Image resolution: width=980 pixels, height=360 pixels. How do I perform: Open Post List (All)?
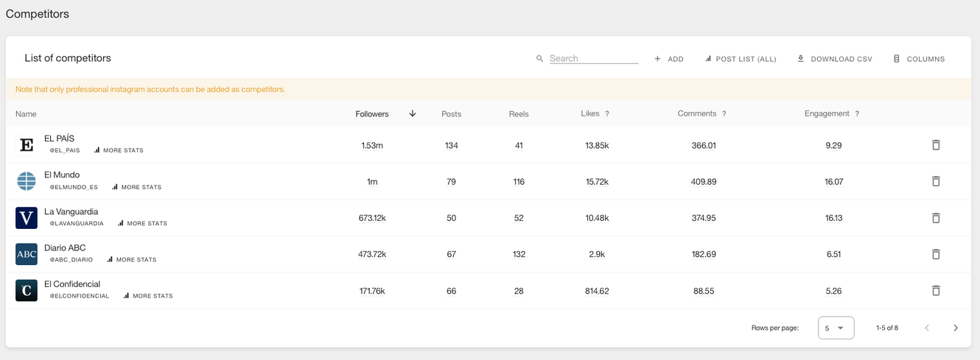(x=741, y=59)
